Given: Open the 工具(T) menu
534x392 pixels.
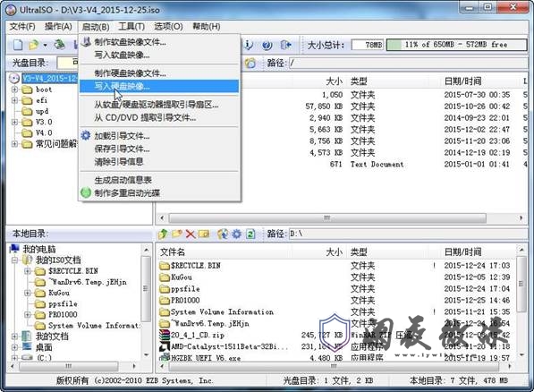Looking at the screenshot, I should pos(131,27).
